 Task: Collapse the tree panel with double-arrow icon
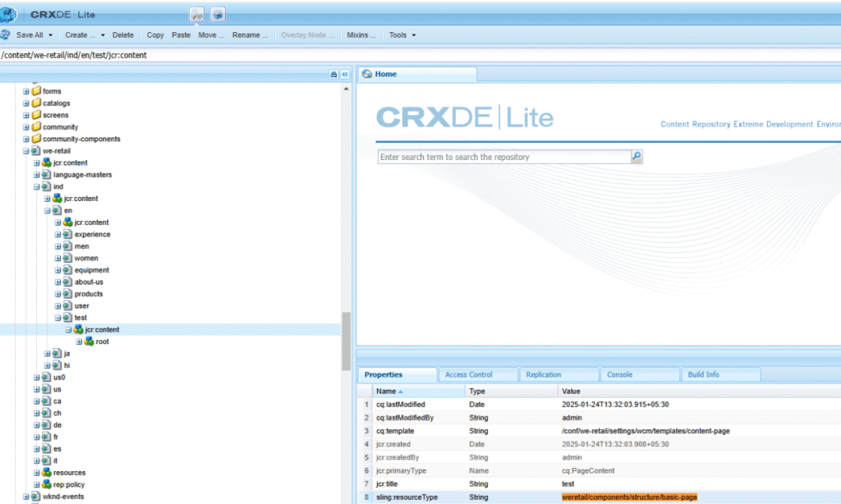[345, 75]
